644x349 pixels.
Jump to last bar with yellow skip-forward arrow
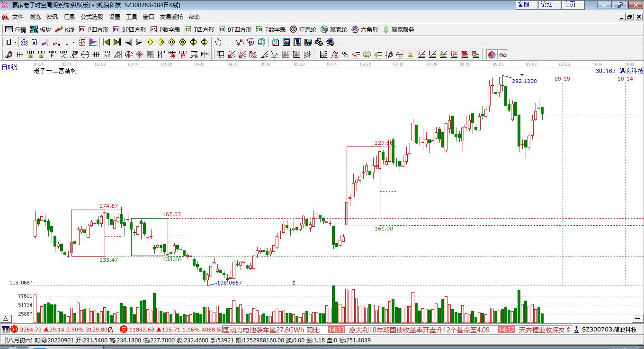[x=117, y=42]
